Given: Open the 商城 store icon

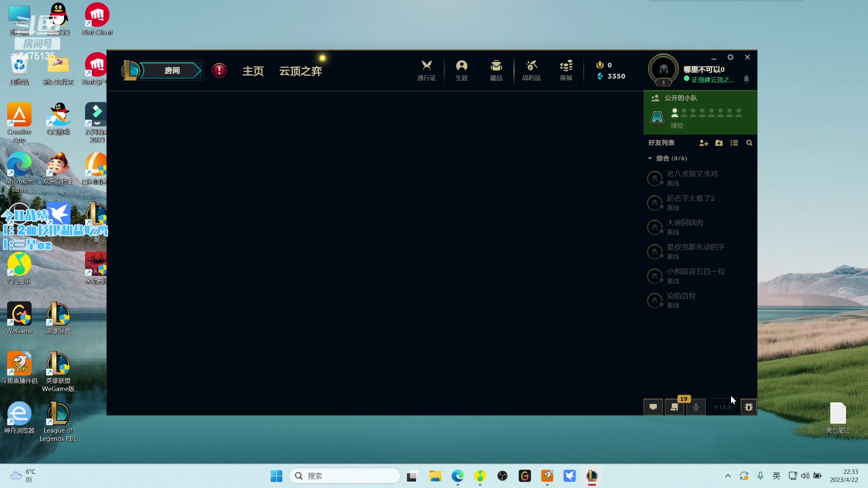Looking at the screenshot, I should (x=566, y=70).
